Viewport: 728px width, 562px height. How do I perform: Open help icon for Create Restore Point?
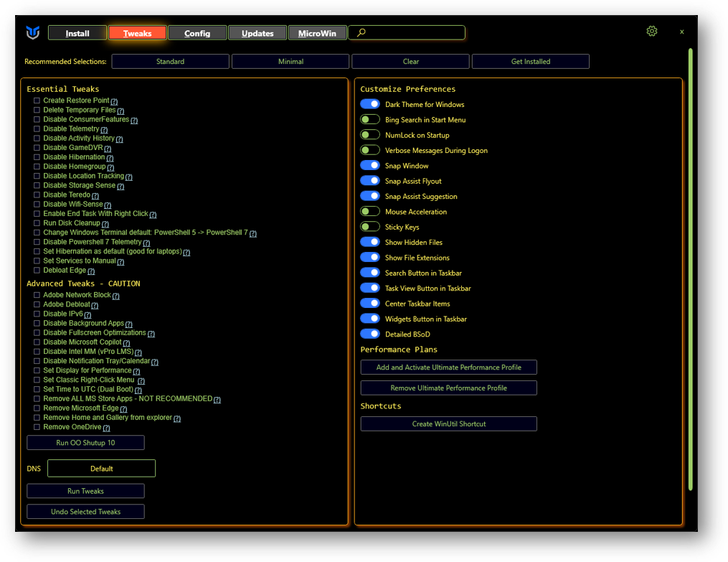(x=114, y=101)
